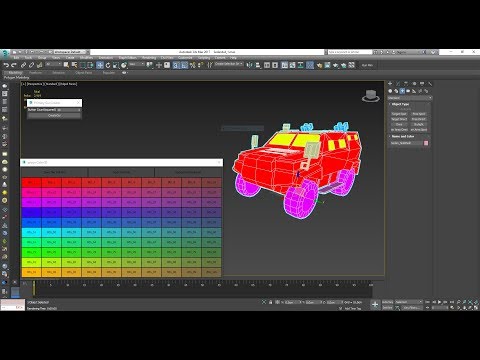The image size is (480, 360).
Task: Toggle the 3D Snaps button
Action: pyautogui.click(x=176, y=65)
